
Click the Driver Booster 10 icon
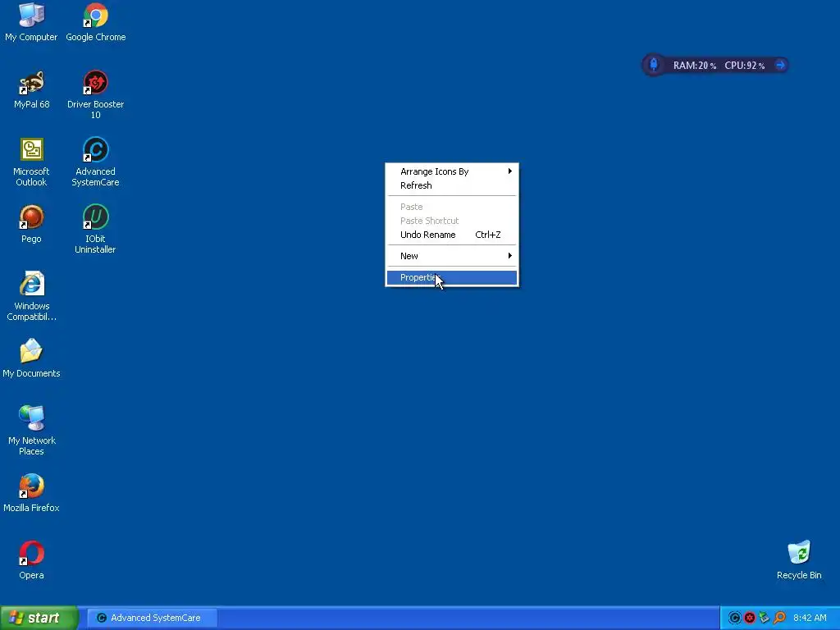[95, 94]
